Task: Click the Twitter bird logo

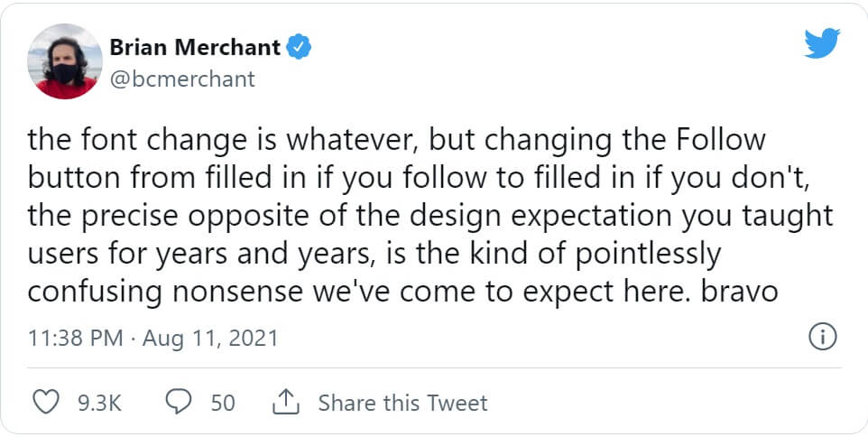Action: 822,44
